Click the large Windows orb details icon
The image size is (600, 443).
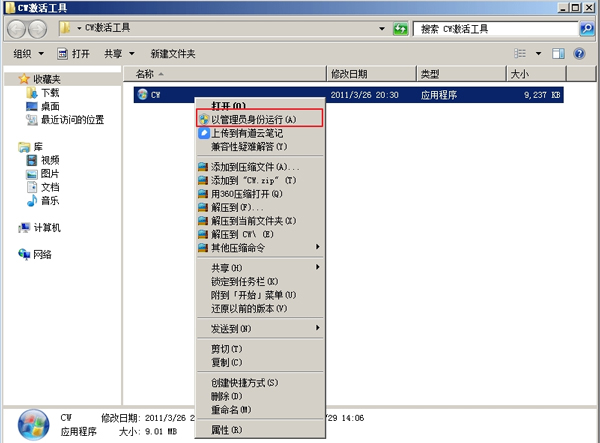click(x=33, y=425)
